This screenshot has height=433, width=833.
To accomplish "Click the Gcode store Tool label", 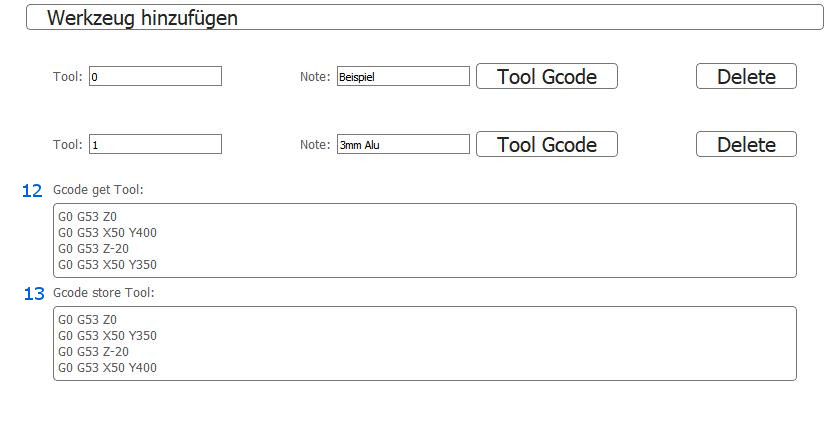I will click(104, 293).
